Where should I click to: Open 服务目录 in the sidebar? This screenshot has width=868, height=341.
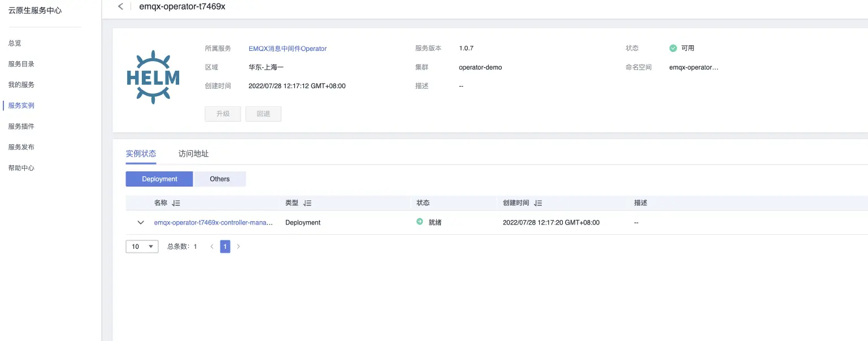point(21,64)
